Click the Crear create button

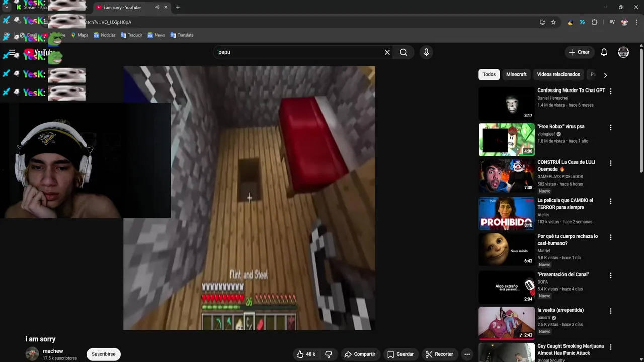(x=579, y=52)
